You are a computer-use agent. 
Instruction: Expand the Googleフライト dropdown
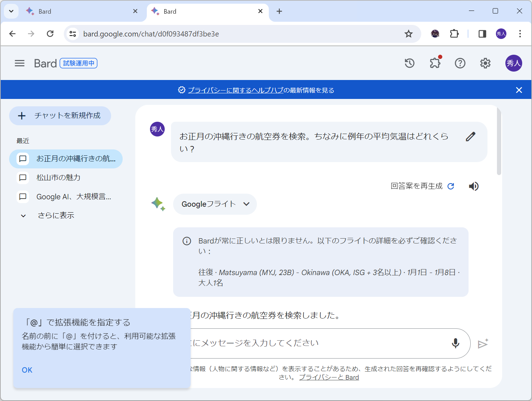point(246,204)
